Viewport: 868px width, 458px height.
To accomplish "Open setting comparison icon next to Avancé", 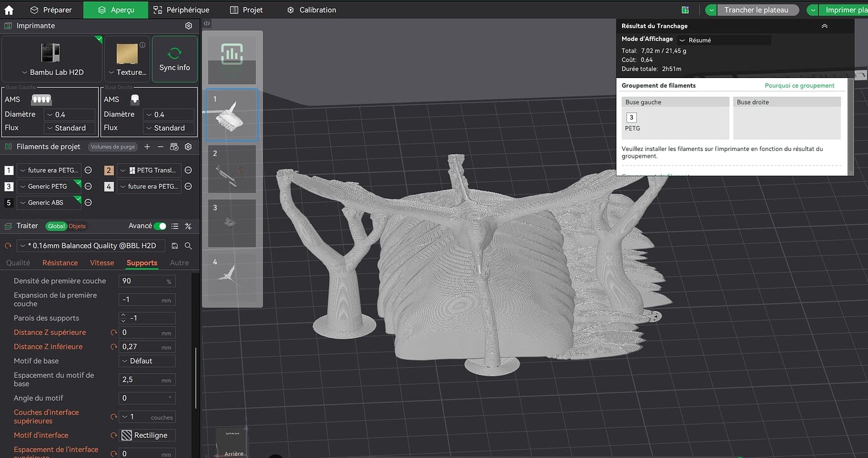I will coord(188,226).
